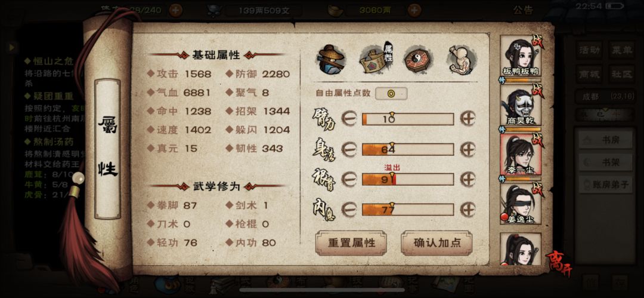Click the 自由属性点数 value field
The image size is (644, 298).
[x=391, y=93]
